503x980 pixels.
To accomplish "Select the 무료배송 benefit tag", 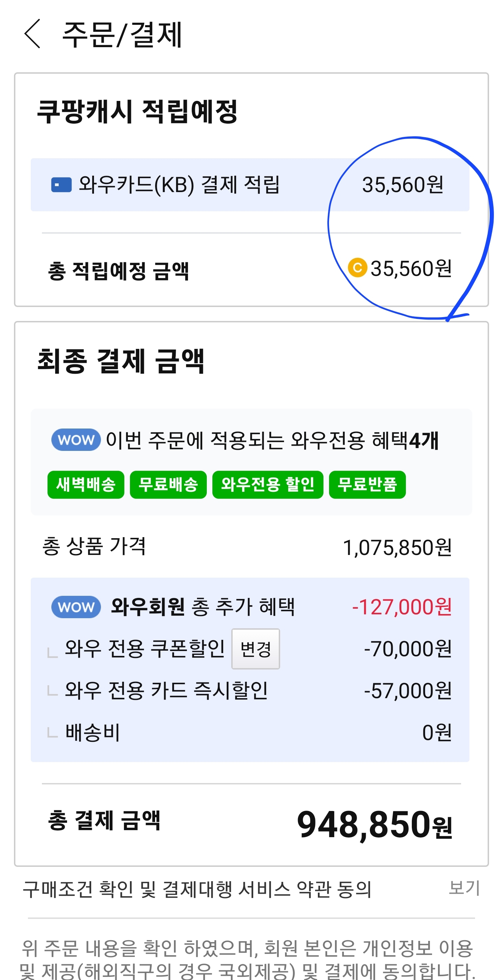I will pyautogui.click(x=168, y=485).
